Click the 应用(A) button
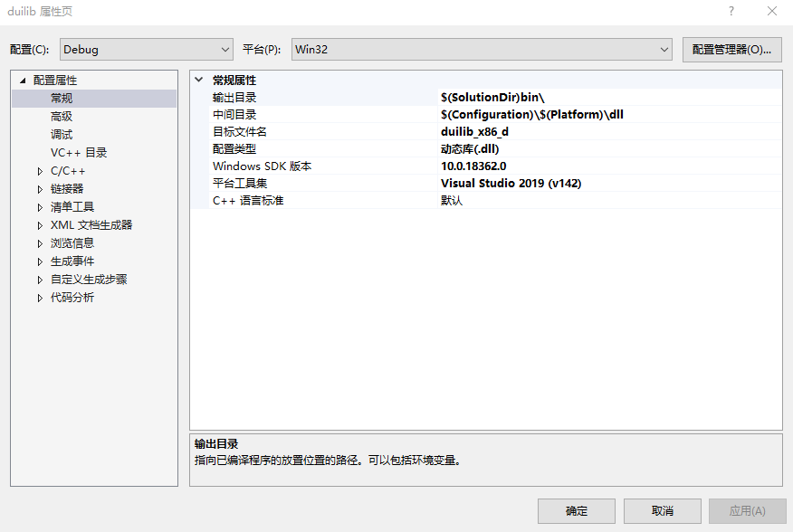Viewport: 793px width, 532px height. click(748, 511)
